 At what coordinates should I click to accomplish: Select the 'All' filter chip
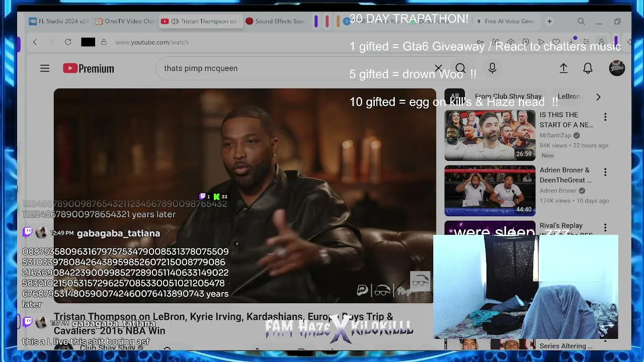[455, 97]
